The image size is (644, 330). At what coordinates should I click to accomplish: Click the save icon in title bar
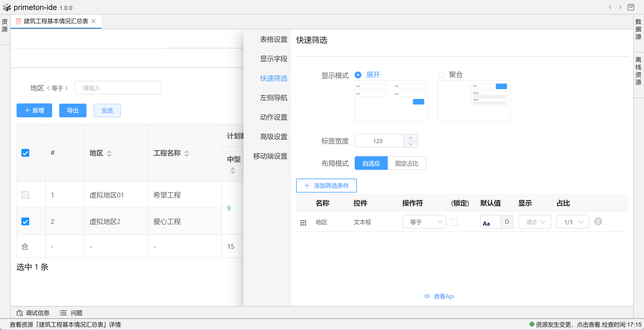(x=631, y=7)
